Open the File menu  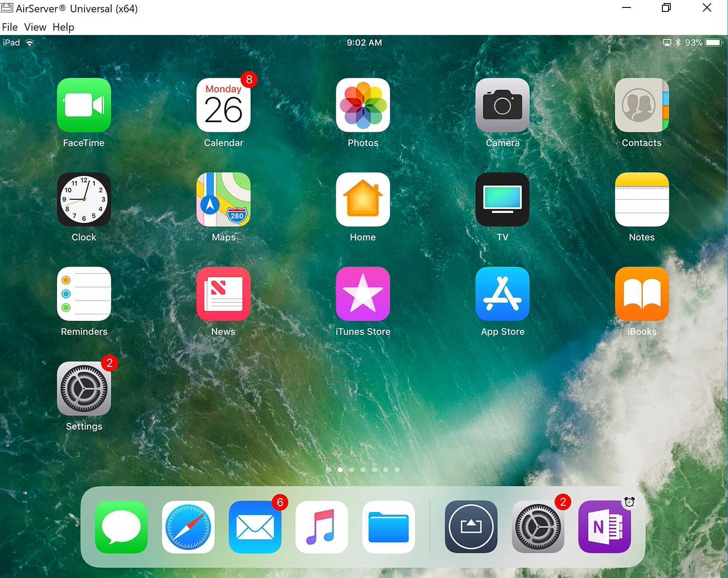[10, 27]
